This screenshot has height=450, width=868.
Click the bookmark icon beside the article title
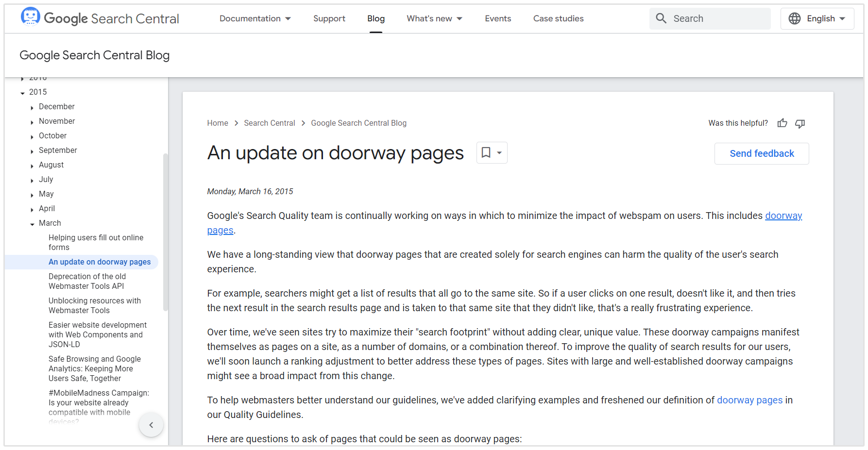pos(486,152)
